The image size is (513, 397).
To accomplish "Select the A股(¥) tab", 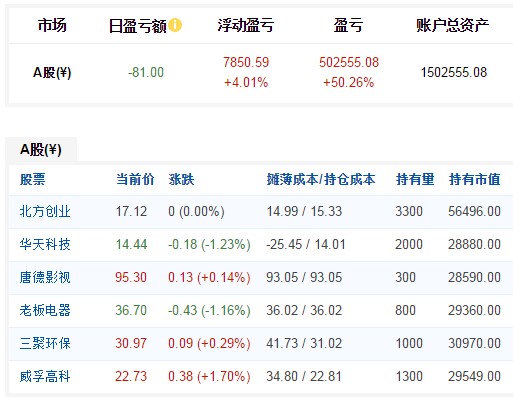I will coord(41,149).
